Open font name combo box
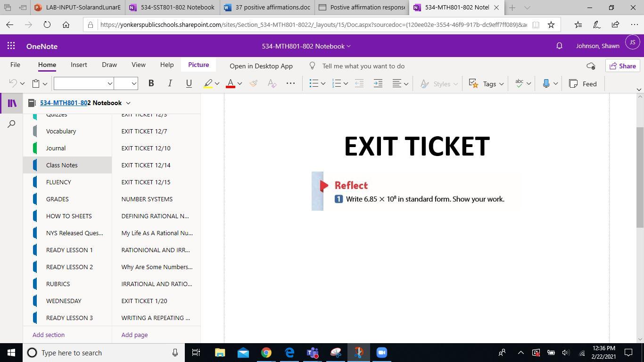 (84, 83)
